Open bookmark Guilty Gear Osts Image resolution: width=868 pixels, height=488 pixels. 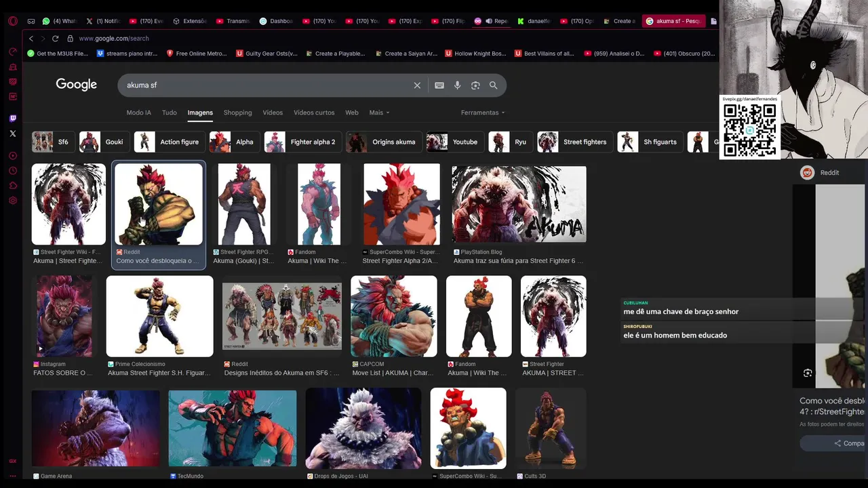pyautogui.click(x=267, y=54)
